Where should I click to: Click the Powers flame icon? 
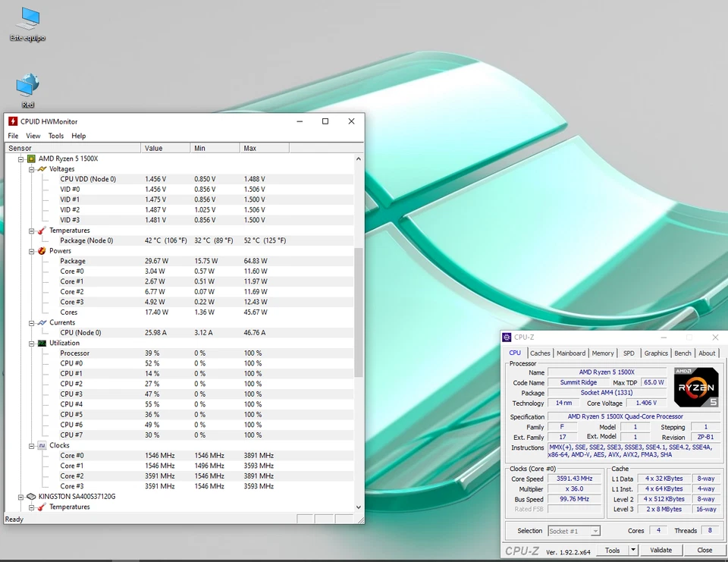point(41,250)
